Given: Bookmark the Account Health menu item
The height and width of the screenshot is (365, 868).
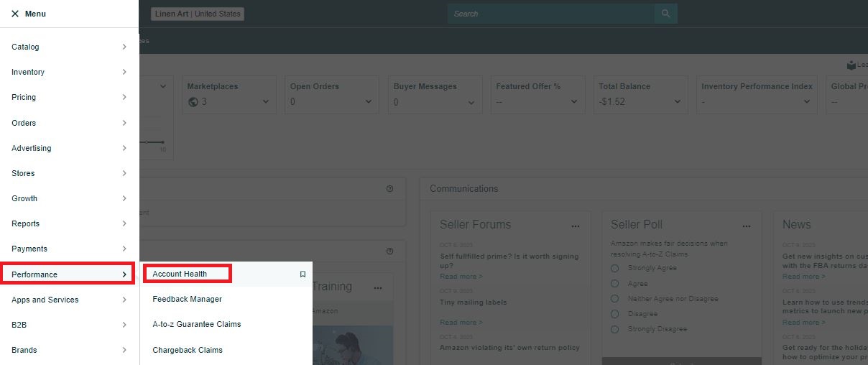Looking at the screenshot, I should (303, 274).
